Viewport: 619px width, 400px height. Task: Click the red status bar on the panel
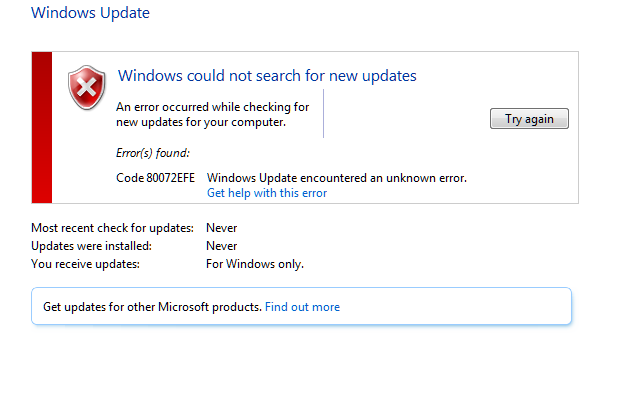(42, 128)
